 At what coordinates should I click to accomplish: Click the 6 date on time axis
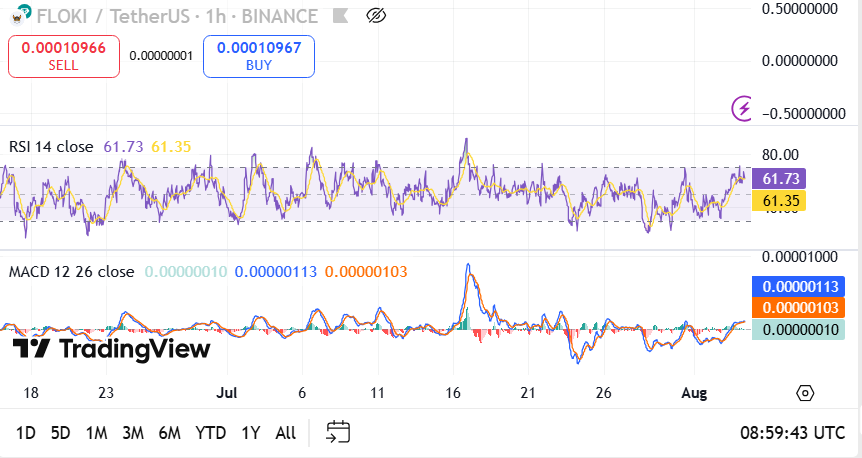click(x=302, y=393)
